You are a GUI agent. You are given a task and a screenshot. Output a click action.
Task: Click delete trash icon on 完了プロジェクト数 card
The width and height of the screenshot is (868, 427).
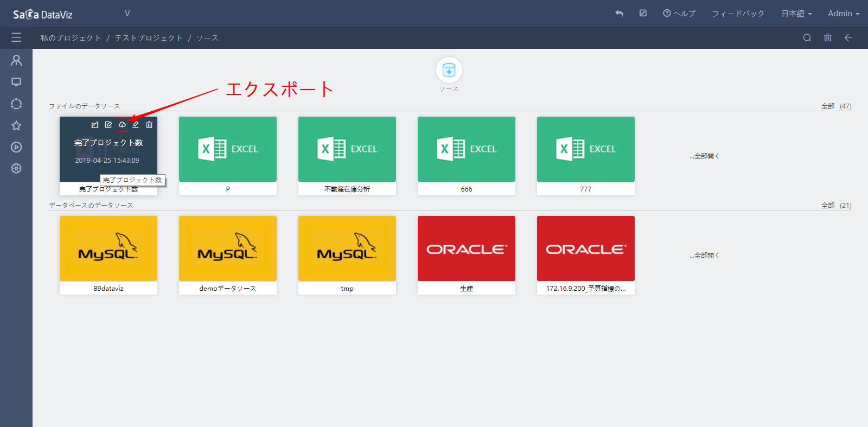(149, 125)
